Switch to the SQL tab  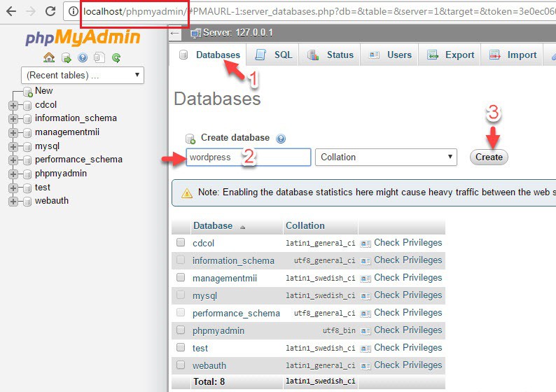click(x=273, y=55)
